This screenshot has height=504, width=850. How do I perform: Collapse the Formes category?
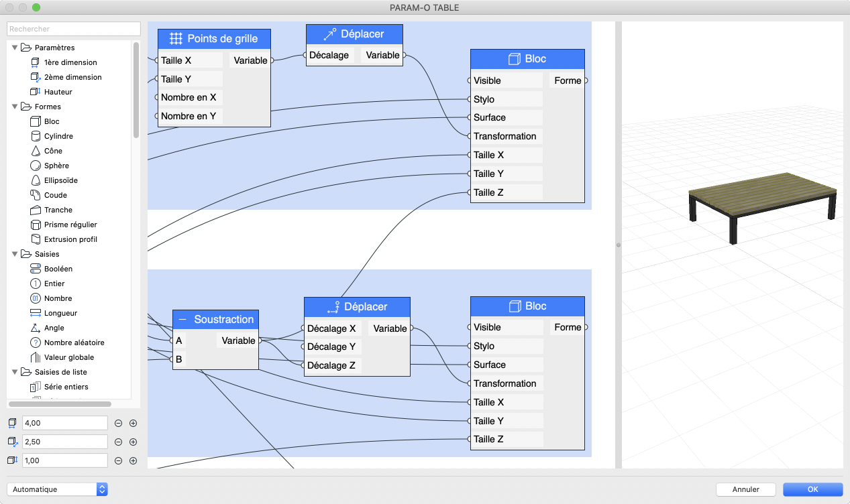pyautogui.click(x=15, y=107)
